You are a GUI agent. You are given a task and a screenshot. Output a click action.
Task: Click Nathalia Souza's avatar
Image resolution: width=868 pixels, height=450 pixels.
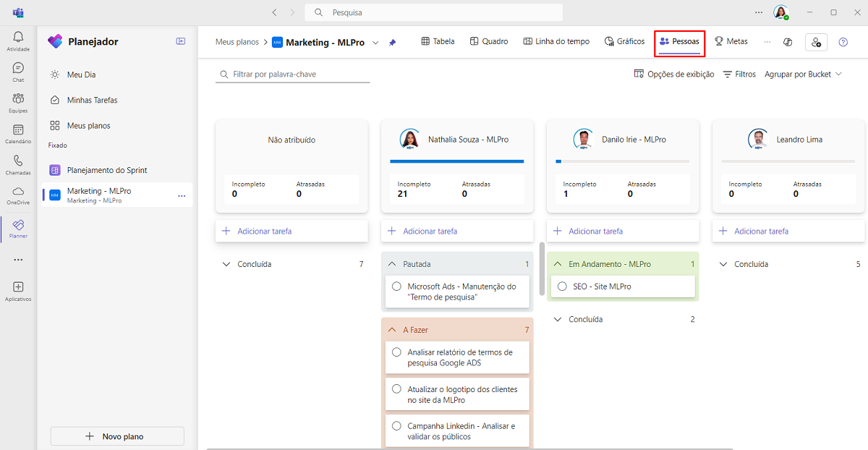(x=410, y=139)
